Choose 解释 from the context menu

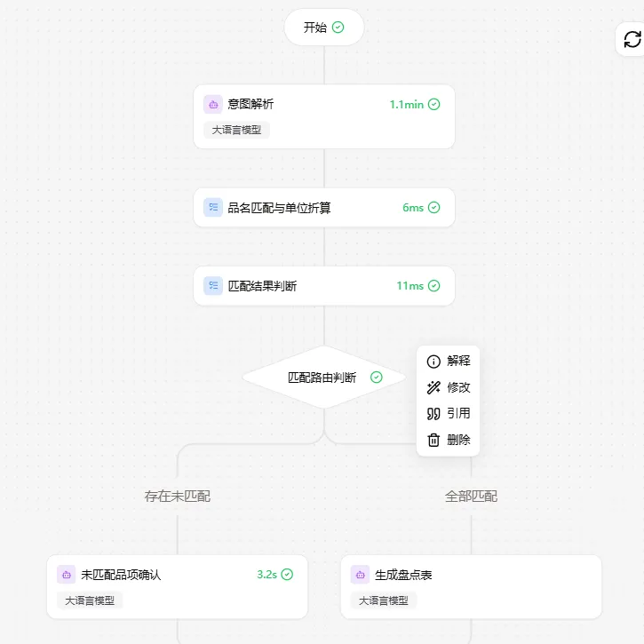pos(448,361)
